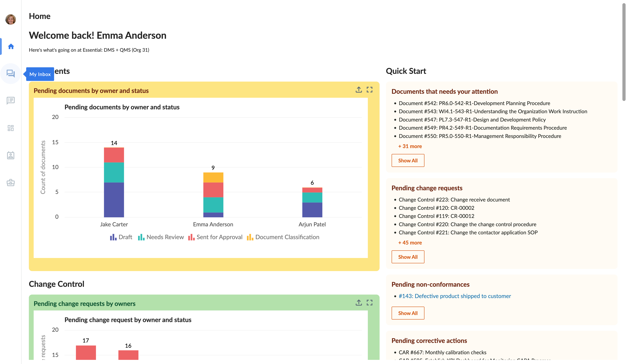Expand the + 31 more documents link
This screenshot has width=628, height=364.
pos(410,146)
